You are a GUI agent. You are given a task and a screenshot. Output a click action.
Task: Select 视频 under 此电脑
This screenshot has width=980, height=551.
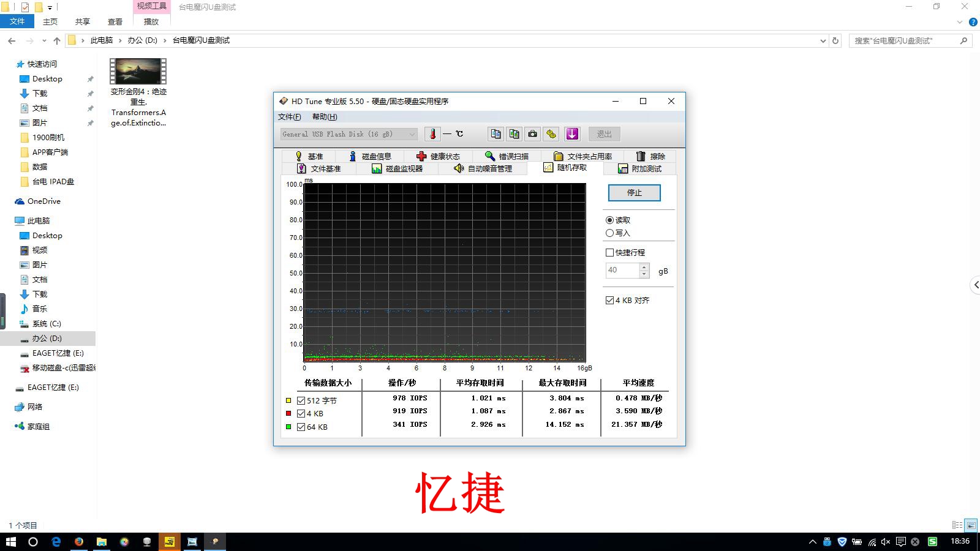click(39, 250)
